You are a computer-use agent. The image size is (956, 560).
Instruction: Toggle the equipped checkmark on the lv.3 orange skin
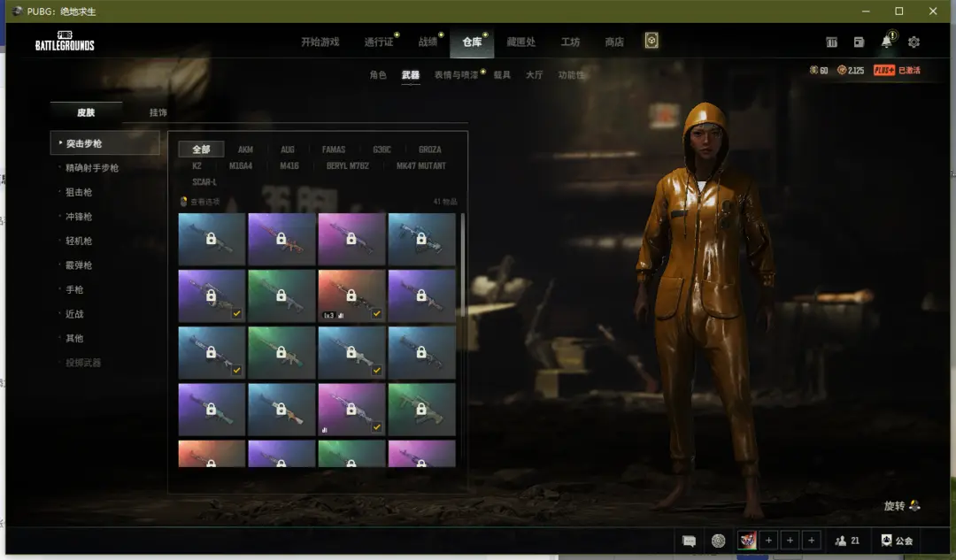[x=377, y=314]
